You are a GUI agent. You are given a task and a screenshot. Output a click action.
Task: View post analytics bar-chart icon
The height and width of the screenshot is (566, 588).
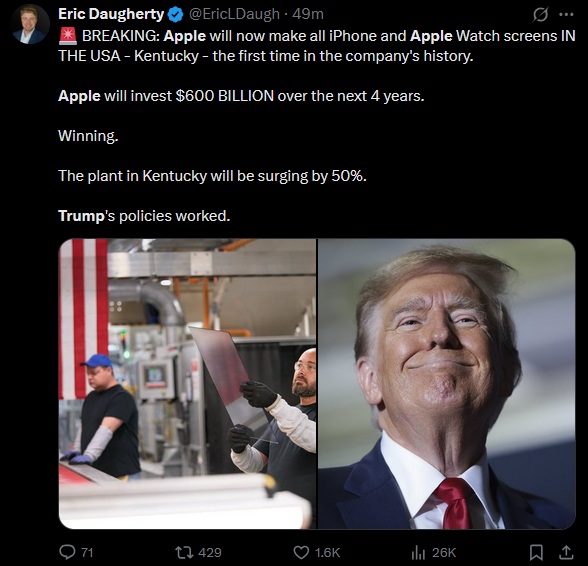tap(418, 552)
